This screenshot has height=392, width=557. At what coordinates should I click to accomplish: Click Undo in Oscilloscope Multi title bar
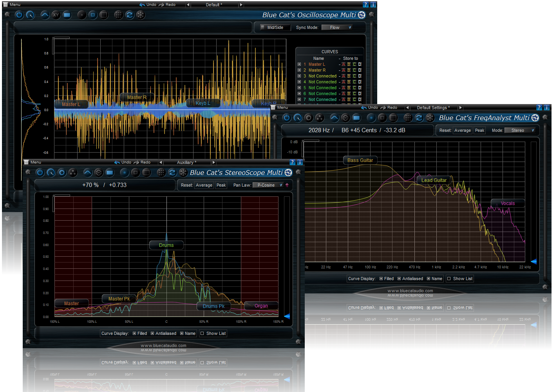click(148, 5)
